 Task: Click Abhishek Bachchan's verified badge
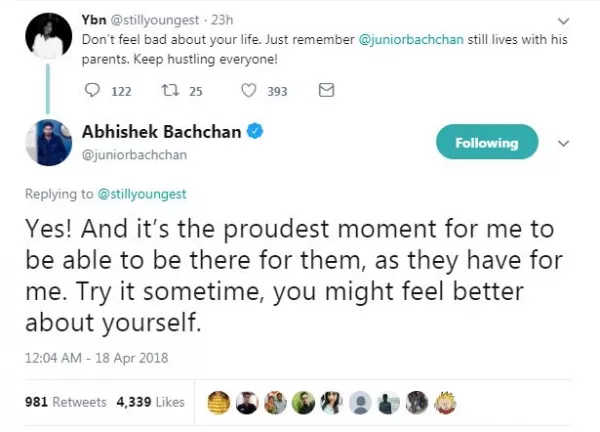[255, 133]
